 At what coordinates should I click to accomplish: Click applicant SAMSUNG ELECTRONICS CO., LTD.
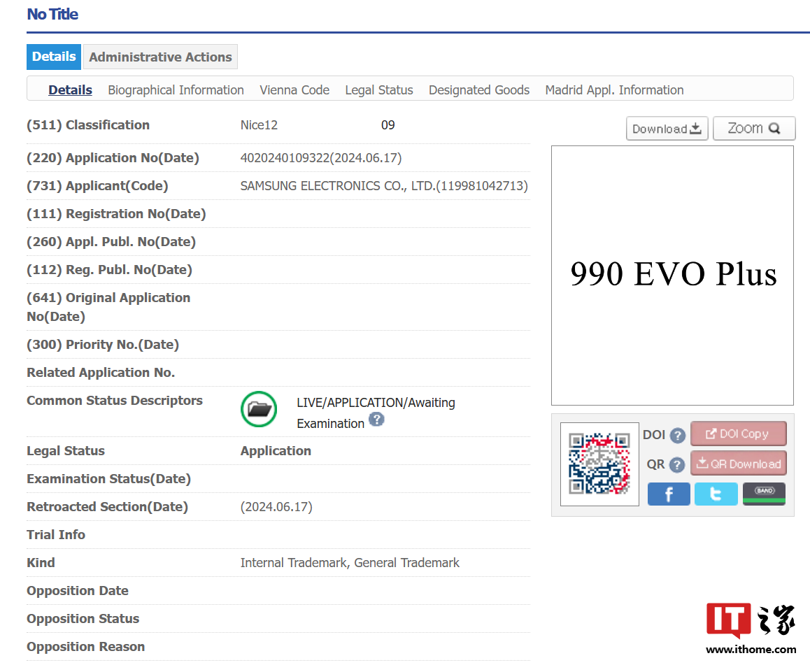[x=384, y=186]
